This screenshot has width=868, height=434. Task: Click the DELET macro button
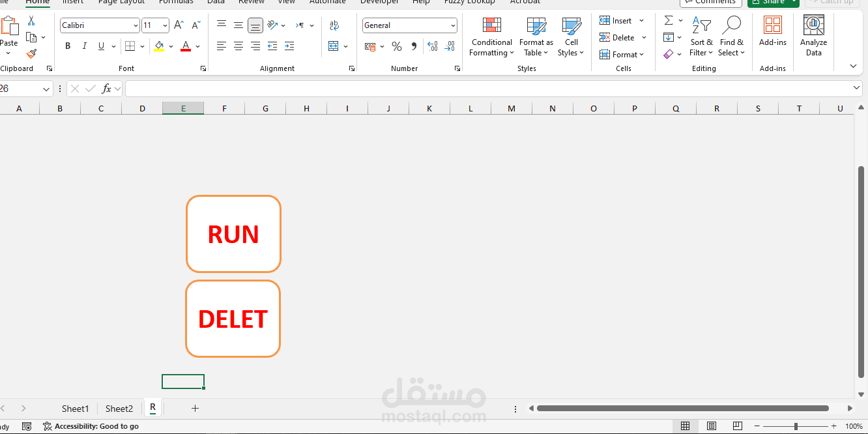pyautogui.click(x=233, y=319)
